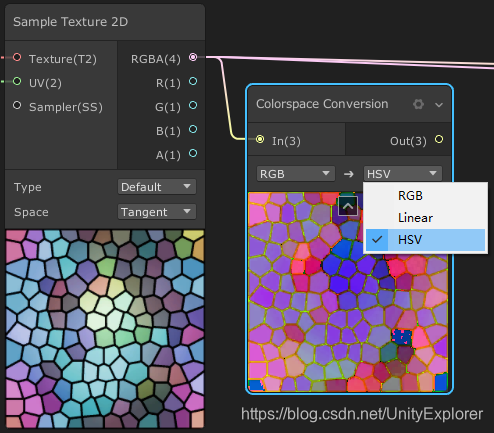Click the Out(3) port label

tap(408, 141)
